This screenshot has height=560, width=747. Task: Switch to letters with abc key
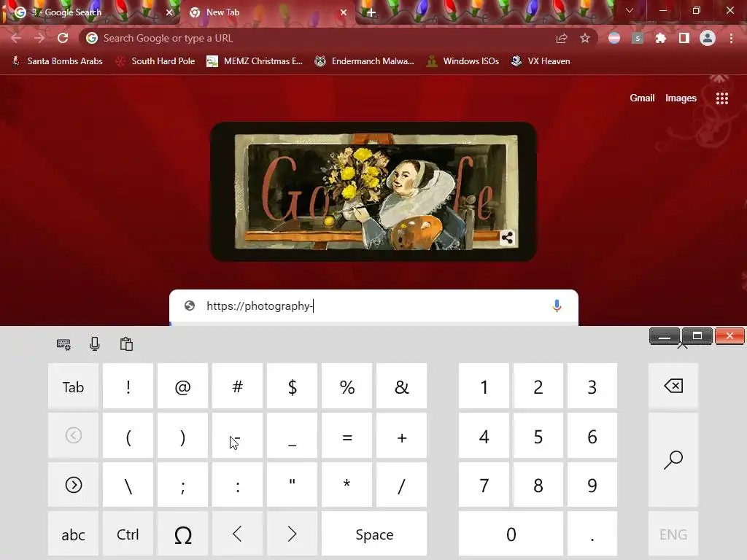click(74, 534)
